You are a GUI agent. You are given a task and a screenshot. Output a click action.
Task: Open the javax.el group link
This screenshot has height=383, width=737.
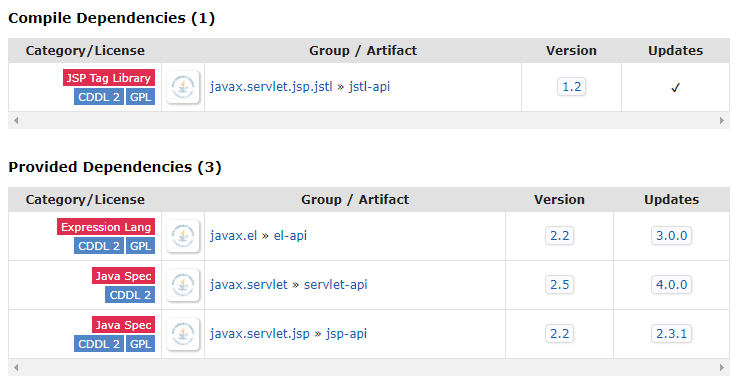click(233, 236)
